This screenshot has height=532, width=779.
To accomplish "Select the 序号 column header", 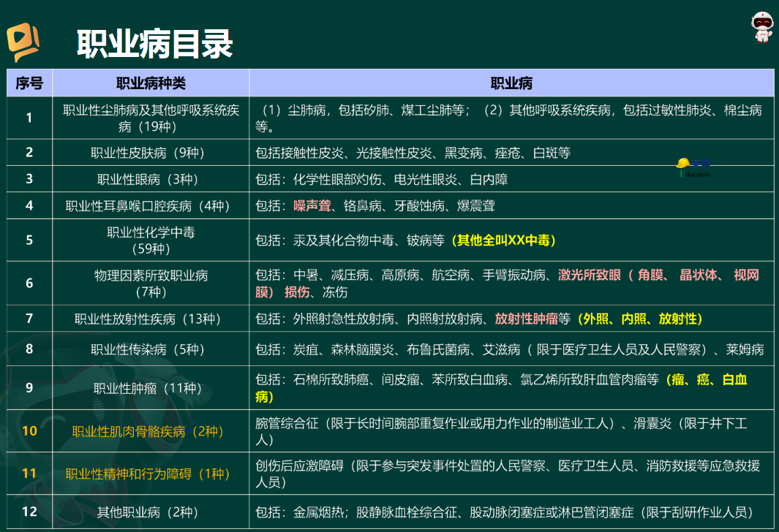I will click(29, 83).
